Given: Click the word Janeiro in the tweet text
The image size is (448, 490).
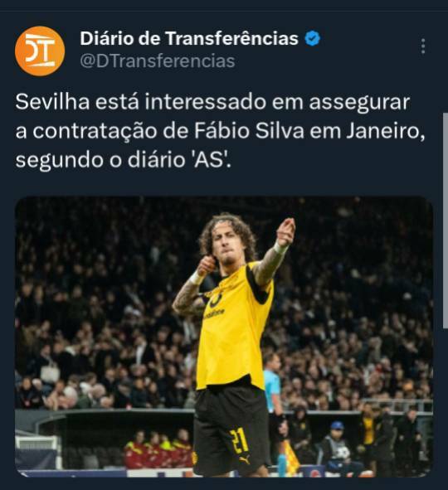Looking at the screenshot, I should coord(386,131).
